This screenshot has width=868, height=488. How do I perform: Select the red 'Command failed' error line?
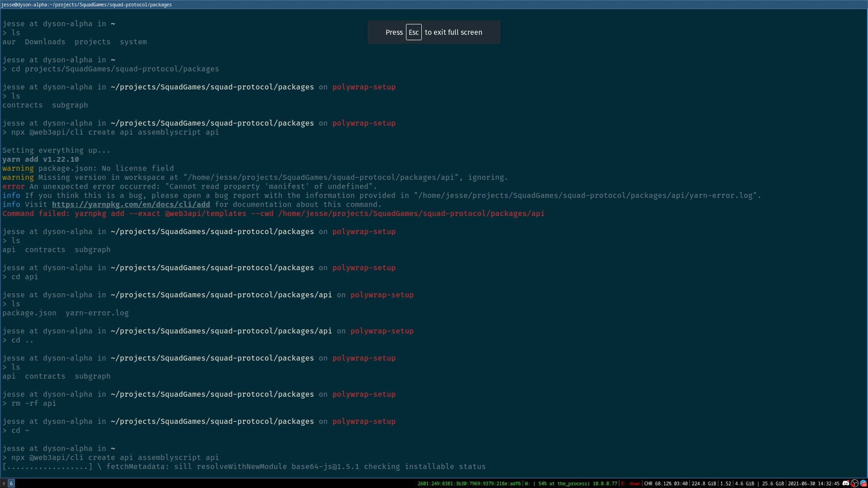coord(271,214)
